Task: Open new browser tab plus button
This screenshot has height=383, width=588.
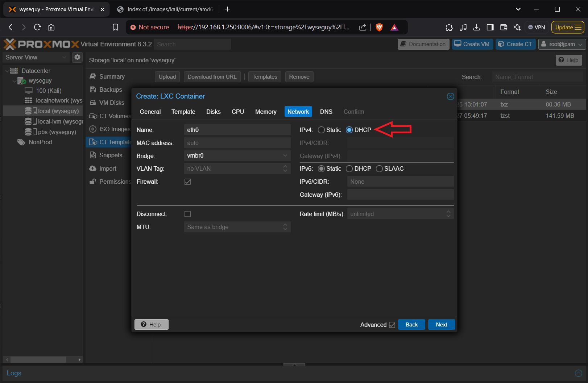Action: (227, 9)
